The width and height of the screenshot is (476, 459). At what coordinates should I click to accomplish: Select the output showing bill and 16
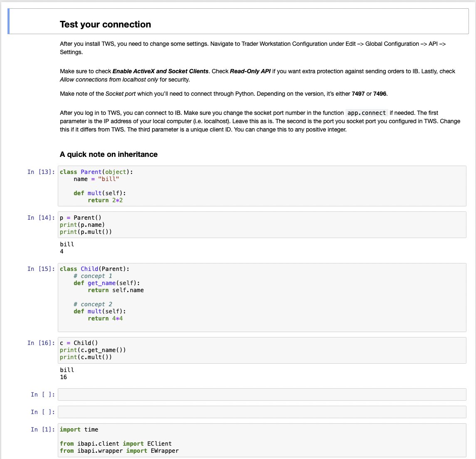[67, 373]
